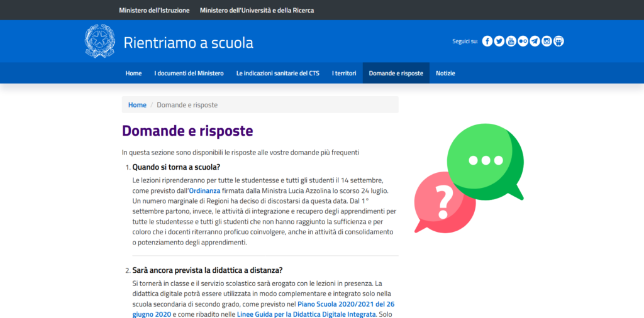Click question 'Sarà ancora prevista la didattica a distanza?'
Screen dimensions: 644x318
tap(208, 270)
